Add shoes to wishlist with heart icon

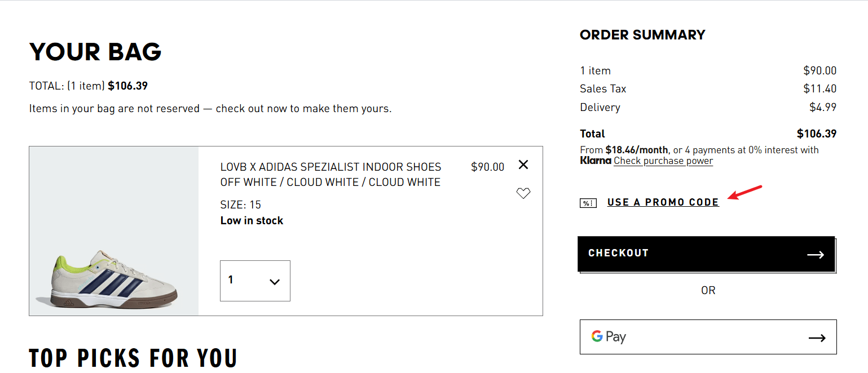coord(523,193)
